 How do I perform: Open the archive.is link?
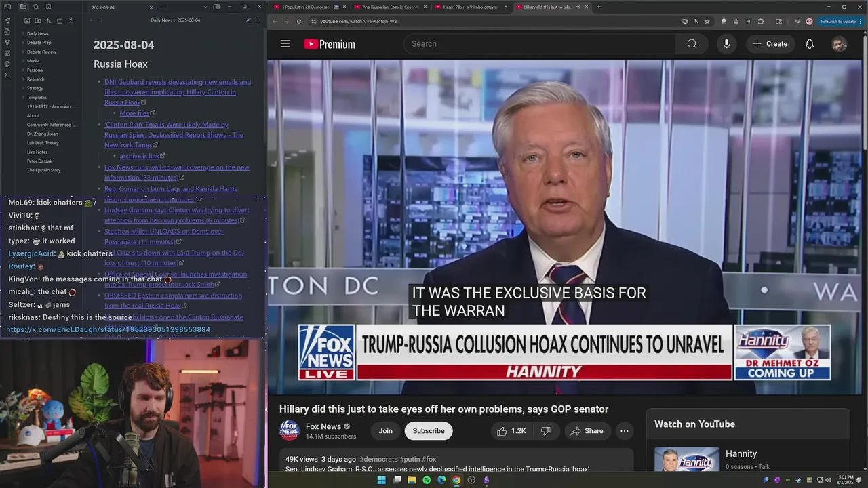(x=140, y=156)
